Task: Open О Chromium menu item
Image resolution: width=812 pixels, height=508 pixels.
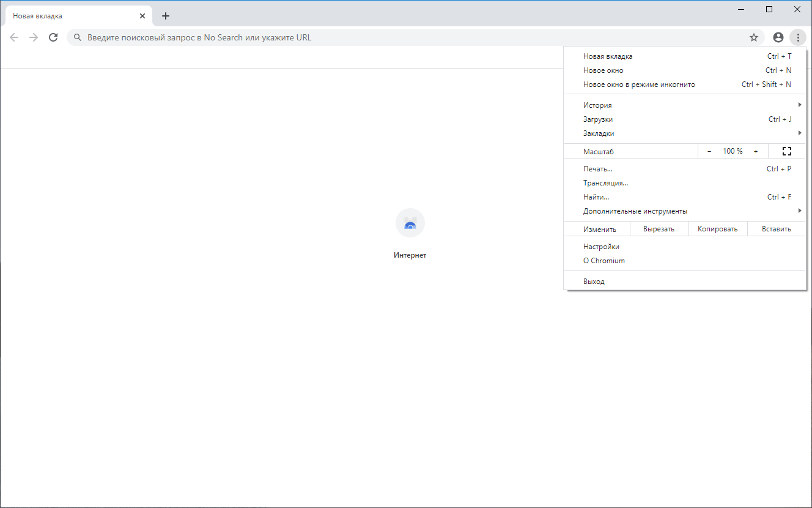Action: pos(685,261)
